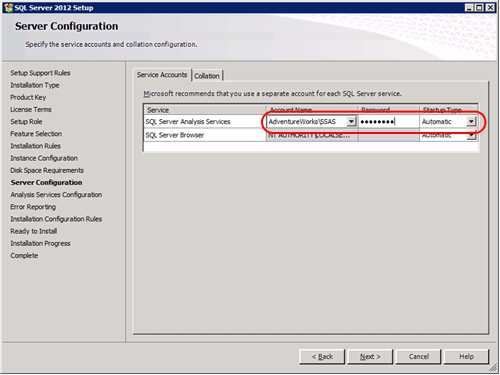Click the Service column header
The width and height of the screenshot is (500, 375).
point(205,110)
